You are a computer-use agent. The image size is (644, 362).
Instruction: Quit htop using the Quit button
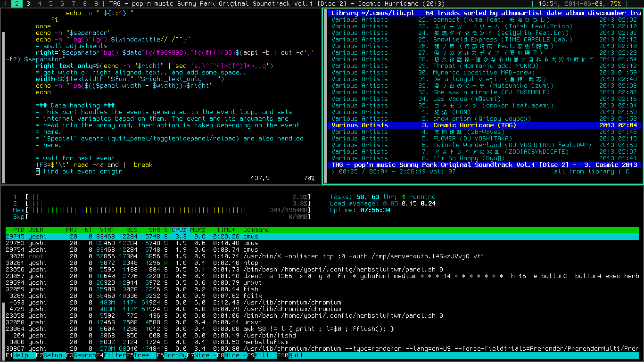[296, 355]
